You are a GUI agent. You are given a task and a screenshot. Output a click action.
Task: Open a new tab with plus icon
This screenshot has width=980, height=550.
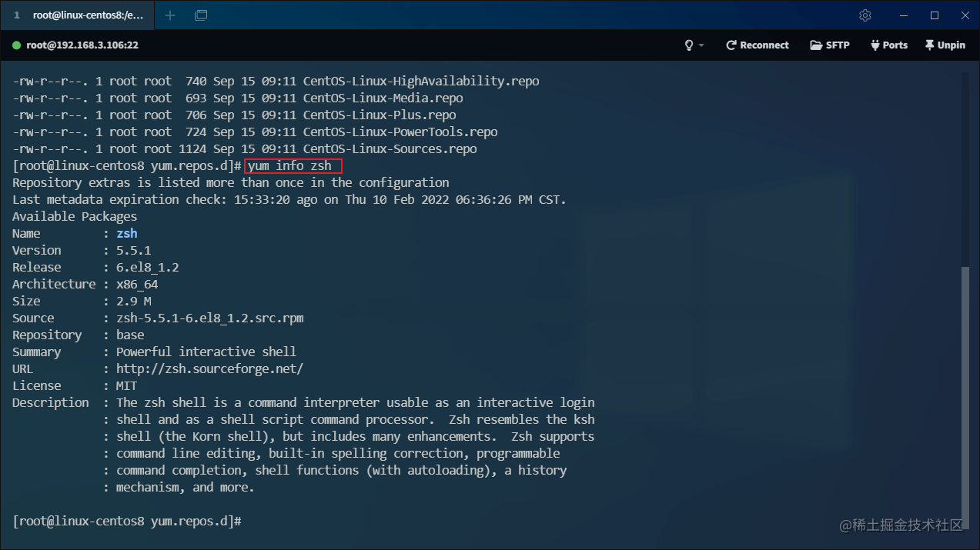tap(170, 15)
